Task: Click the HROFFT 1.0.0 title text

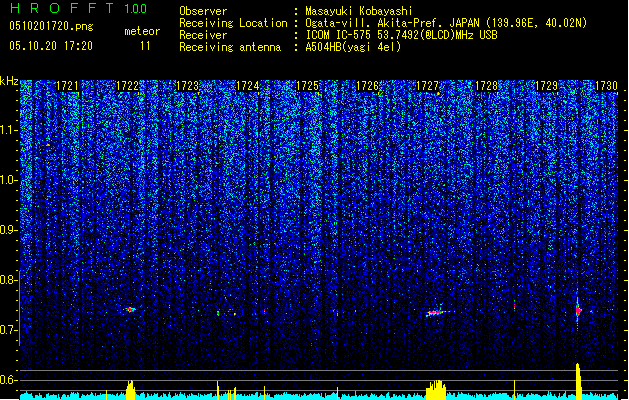Action: coord(79,8)
